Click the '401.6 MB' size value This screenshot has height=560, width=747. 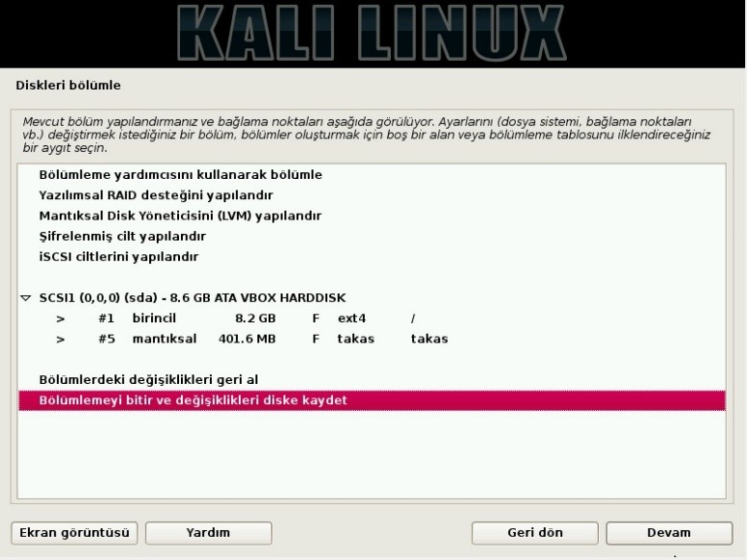click(246, 339)
